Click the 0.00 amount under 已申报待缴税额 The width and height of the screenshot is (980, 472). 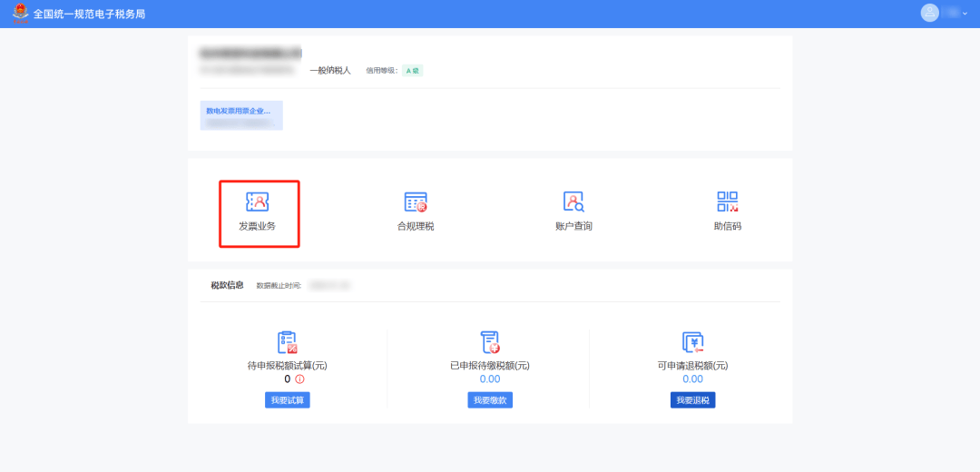point(490,379)
